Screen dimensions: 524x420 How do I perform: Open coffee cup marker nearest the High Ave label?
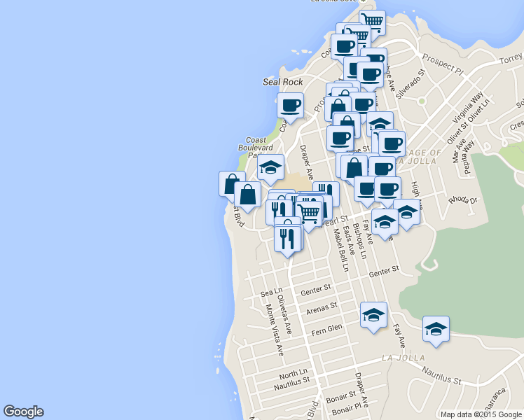(387, 189)
